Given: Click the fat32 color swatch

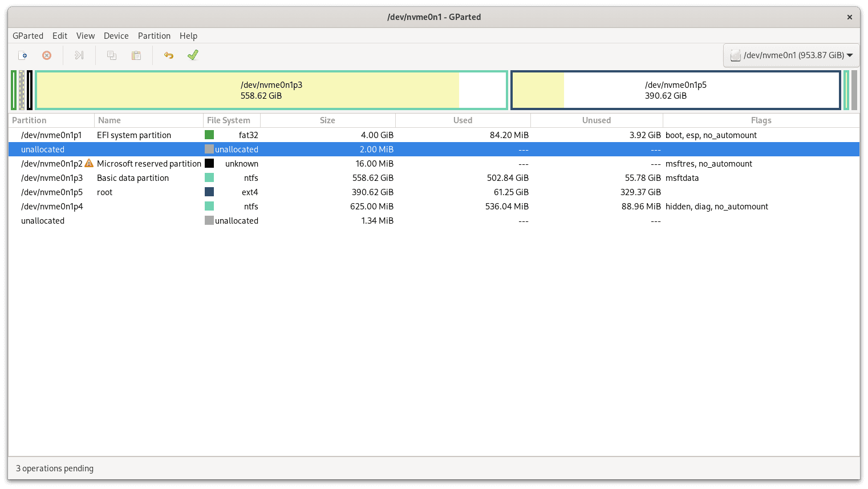Looking at the screenshot, I should coord(209,135).
